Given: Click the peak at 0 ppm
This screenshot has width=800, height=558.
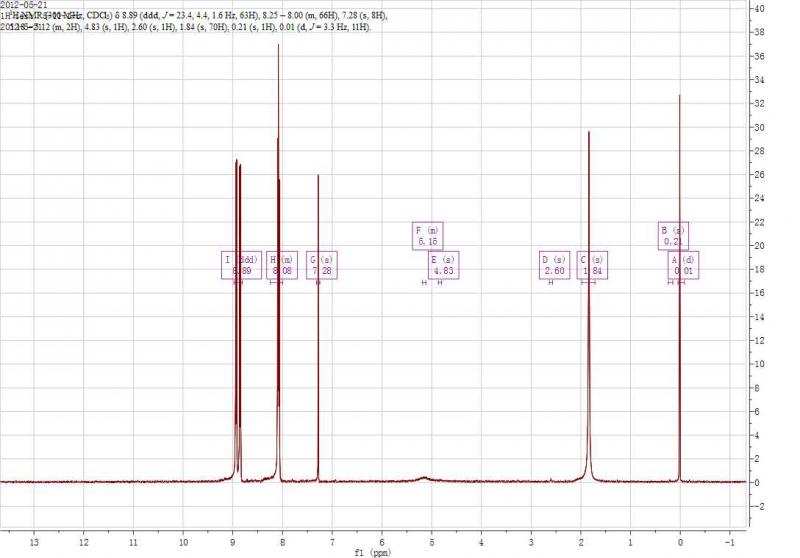Looking at the screenshot, I should point(679,286).
